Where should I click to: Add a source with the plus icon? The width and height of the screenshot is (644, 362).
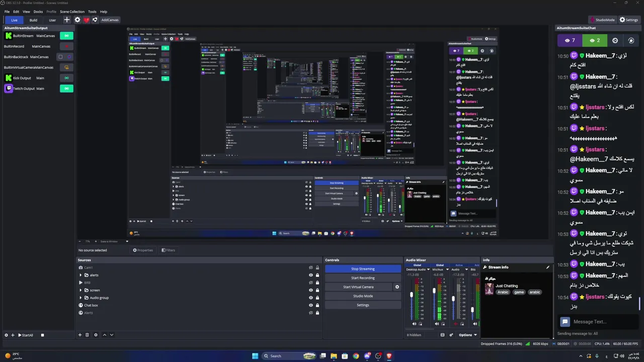click(79, 335)
